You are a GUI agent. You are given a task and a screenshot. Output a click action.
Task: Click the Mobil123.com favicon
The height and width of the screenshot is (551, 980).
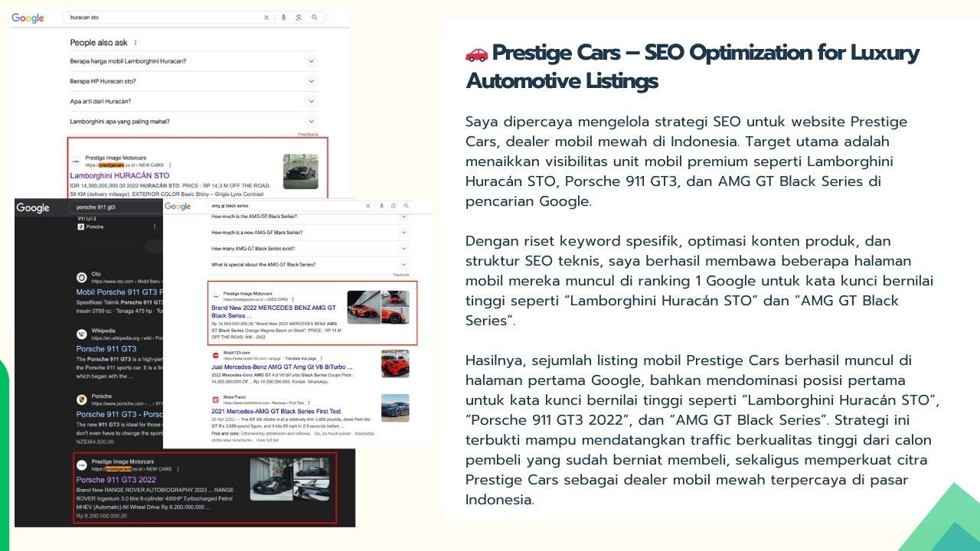pos(216,356)
